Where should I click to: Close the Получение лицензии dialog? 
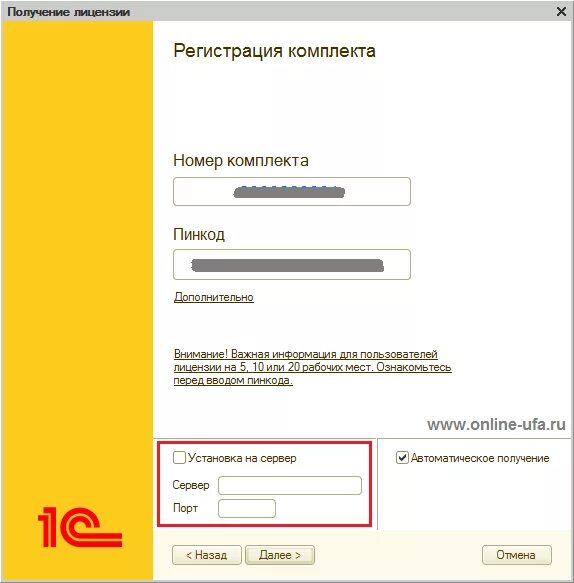pyautogui.click(x=561, y=12)
